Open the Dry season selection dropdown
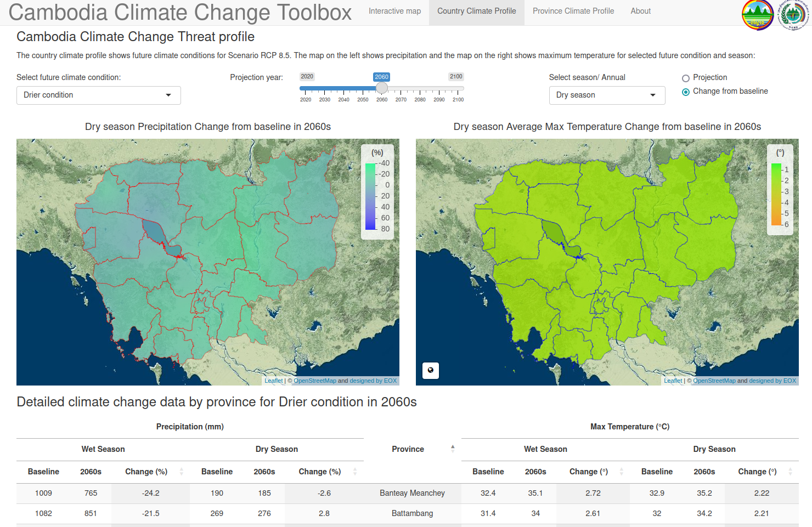 pos(607,95)
